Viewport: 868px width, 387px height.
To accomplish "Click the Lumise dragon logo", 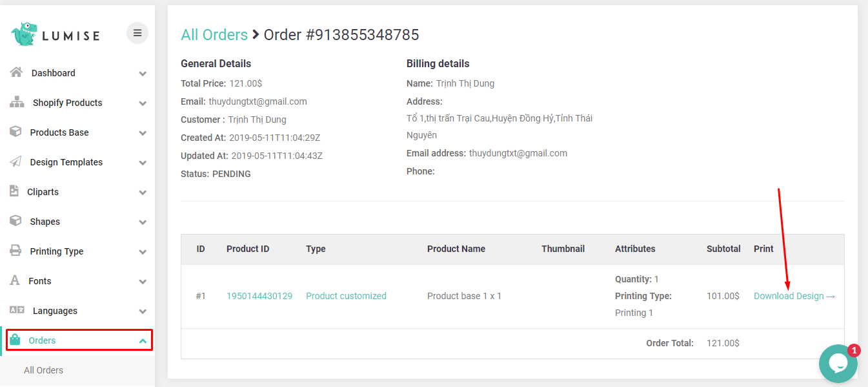I will pos(25,34).
